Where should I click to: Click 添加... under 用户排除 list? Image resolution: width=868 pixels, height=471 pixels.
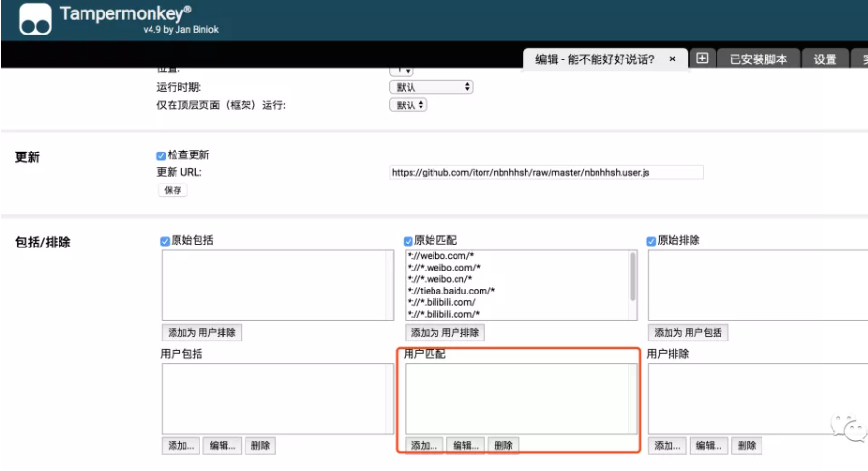(x=668, y=445)
